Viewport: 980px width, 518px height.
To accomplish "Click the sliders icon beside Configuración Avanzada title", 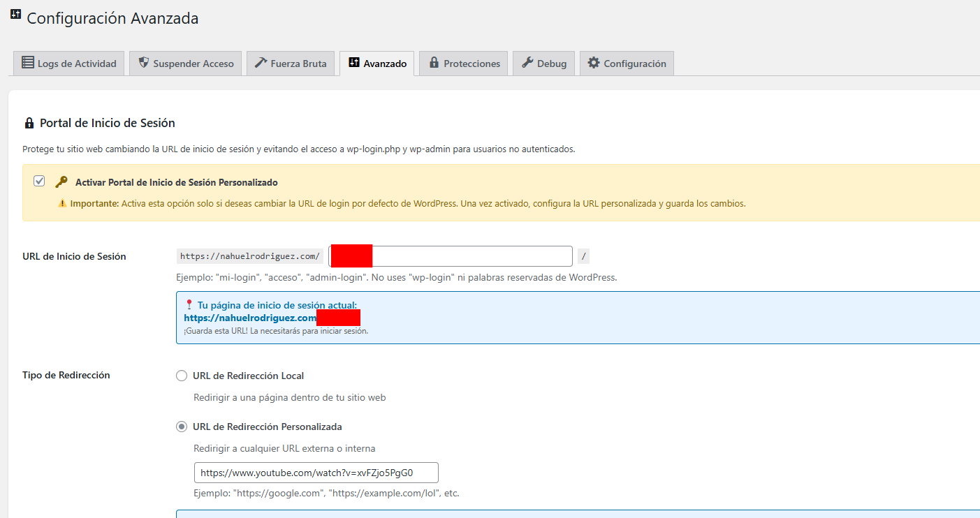I will point(15,15).
